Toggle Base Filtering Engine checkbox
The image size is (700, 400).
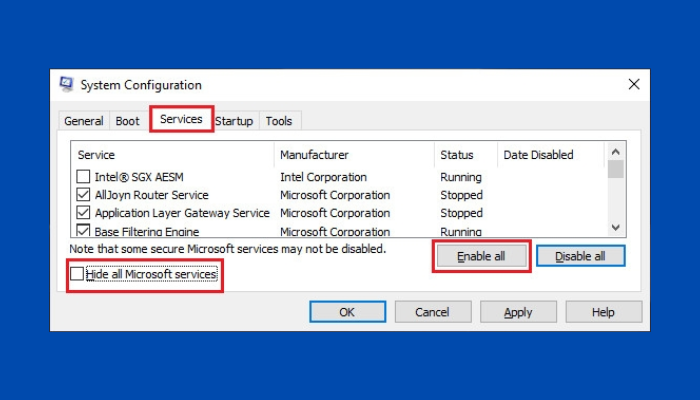point(84,231)
